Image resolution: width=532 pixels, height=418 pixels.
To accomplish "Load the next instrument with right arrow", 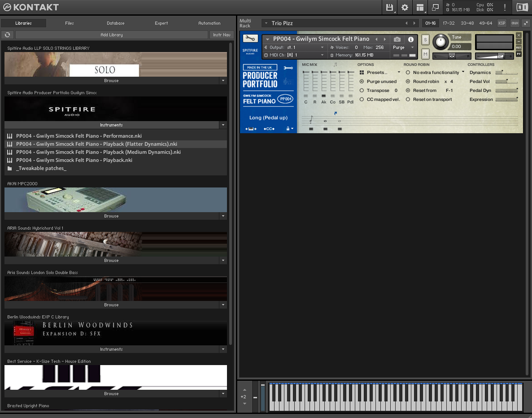I will coord(385,39).
